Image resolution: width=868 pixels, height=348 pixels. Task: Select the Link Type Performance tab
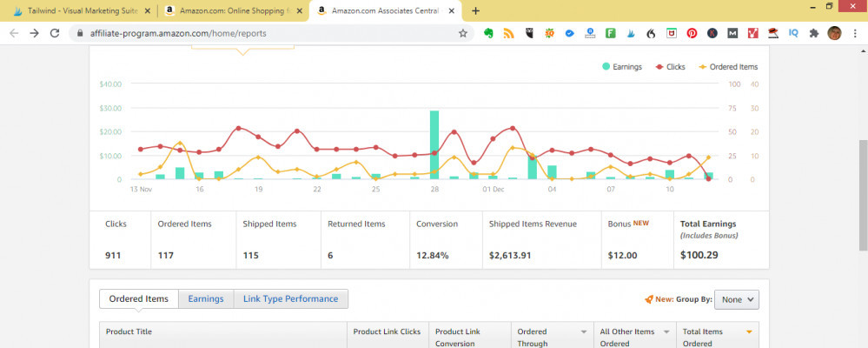(x=290, y=298)
